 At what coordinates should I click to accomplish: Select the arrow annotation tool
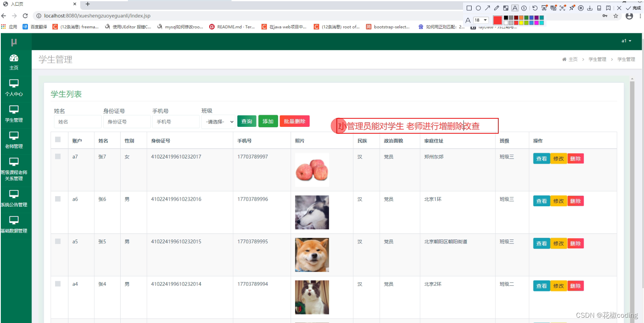tap(487, 8)
